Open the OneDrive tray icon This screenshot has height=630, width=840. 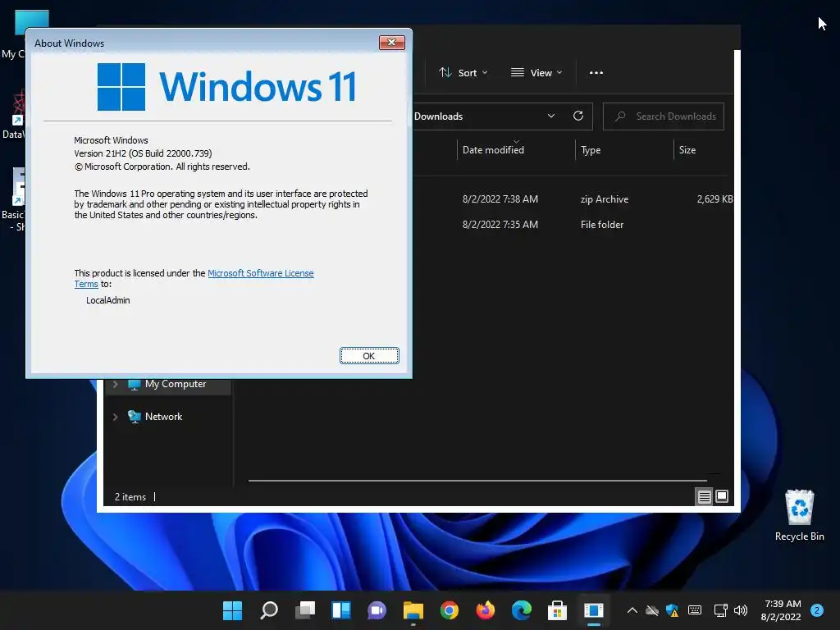point(652,610)
